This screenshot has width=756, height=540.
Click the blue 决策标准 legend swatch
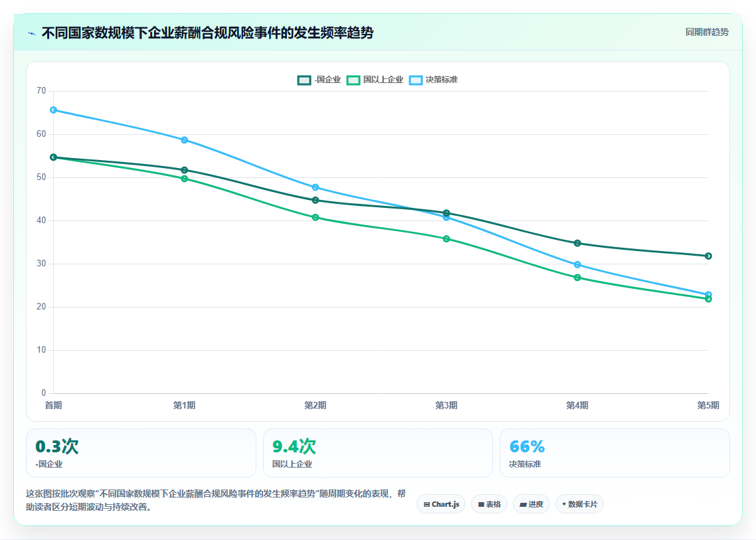(x=416, y=80)
